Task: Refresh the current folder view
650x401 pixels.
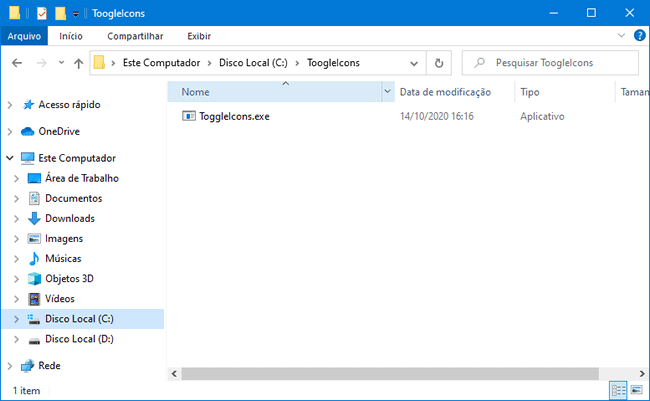Action: tap(439, 63)
